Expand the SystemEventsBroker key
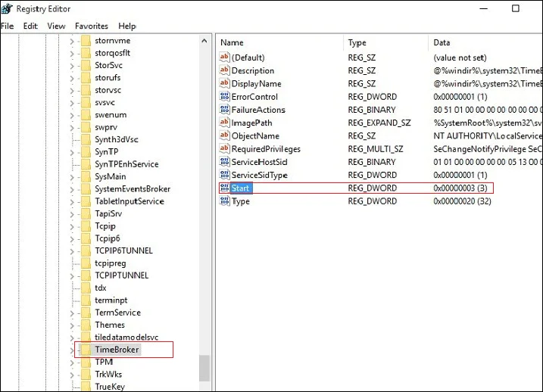 72,190
